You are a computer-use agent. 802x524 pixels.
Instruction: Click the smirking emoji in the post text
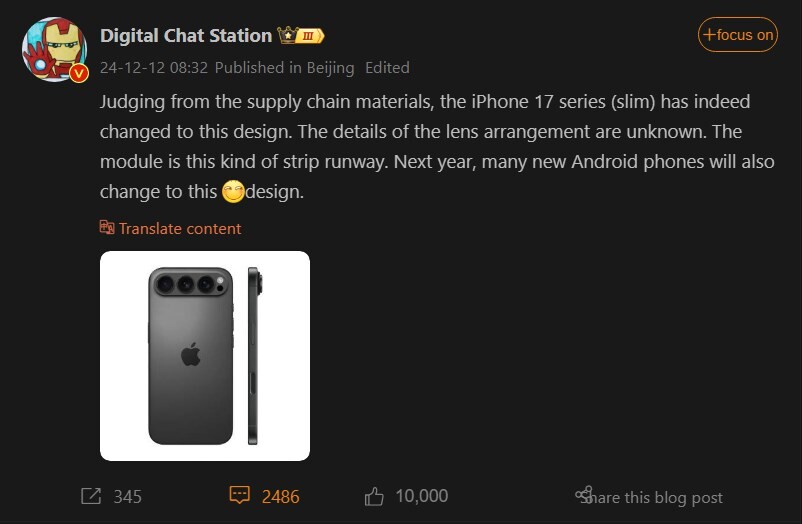(x=233, y=191)
